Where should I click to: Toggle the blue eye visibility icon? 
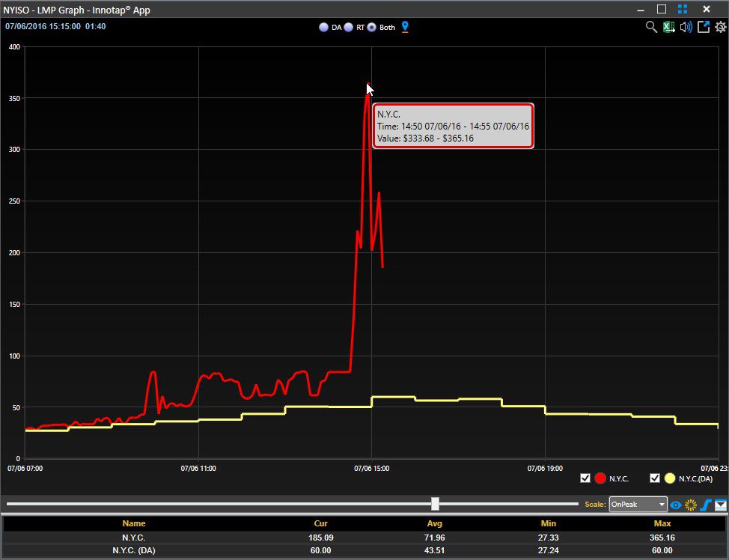coord(676,505)
